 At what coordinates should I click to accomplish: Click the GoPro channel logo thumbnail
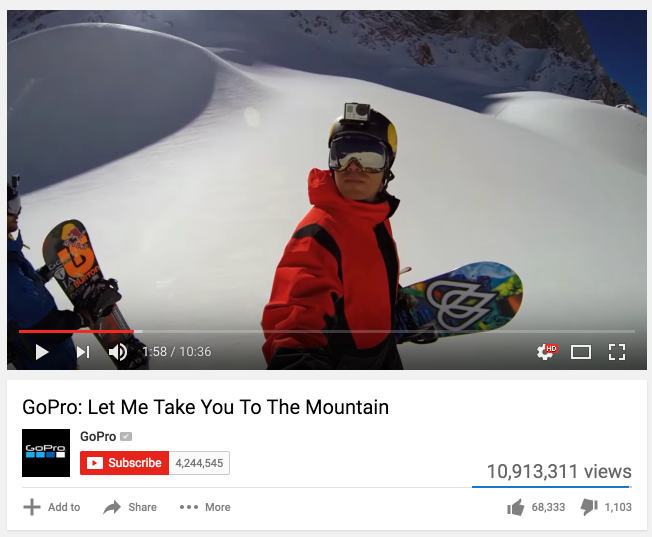pos(46,453)
